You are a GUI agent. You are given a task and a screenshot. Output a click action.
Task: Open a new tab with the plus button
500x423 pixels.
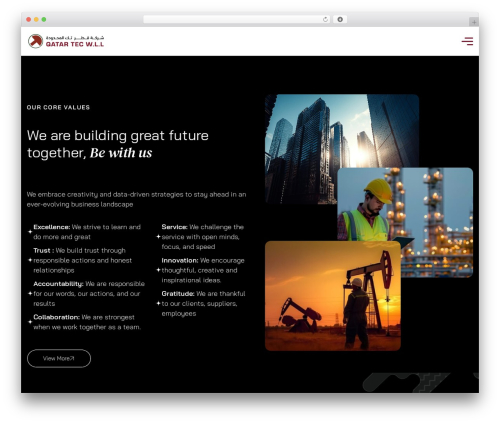click(474, 22)
